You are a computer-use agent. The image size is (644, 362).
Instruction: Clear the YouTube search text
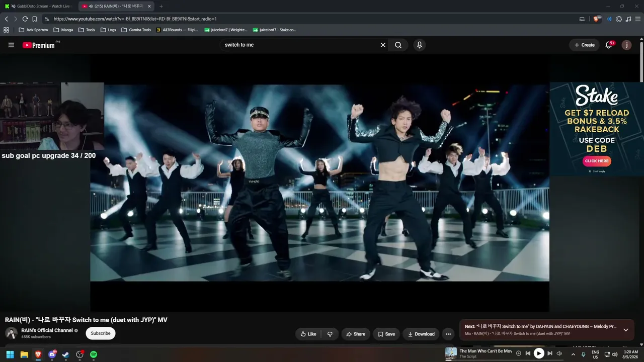(383, 45)
